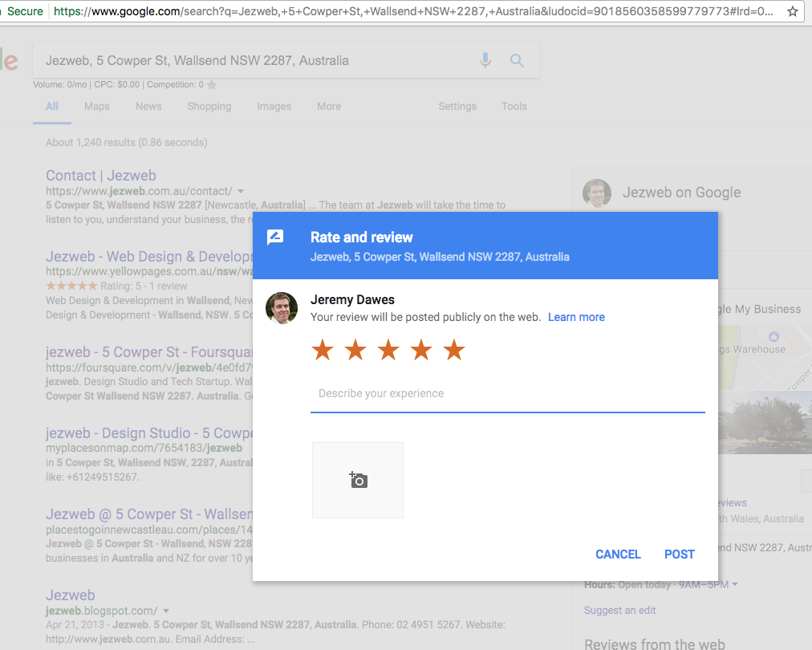The image size is (812, 650).
Task: Click the star next to Competition value
Action: [211, 84]
